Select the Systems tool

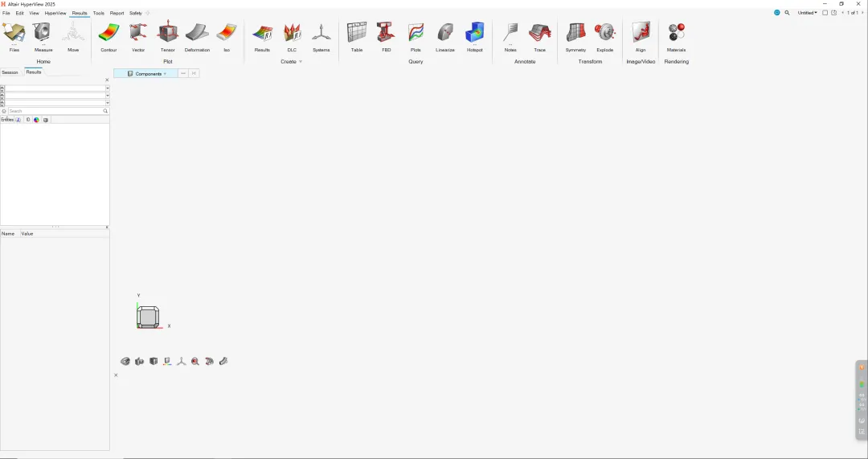point(321,33)
